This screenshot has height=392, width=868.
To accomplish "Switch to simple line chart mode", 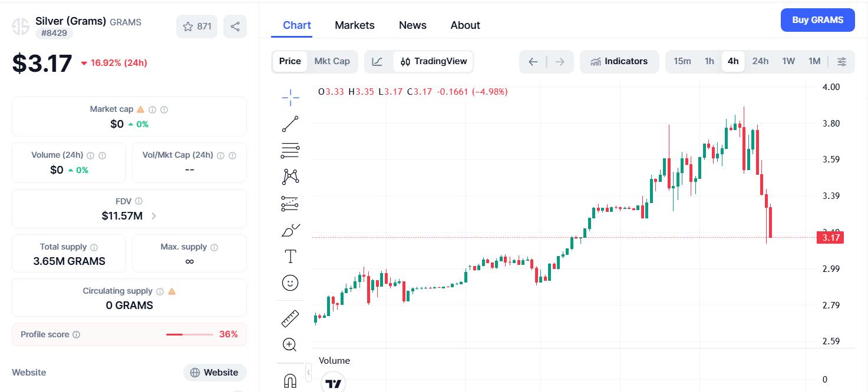I will (x=377, y=62).
